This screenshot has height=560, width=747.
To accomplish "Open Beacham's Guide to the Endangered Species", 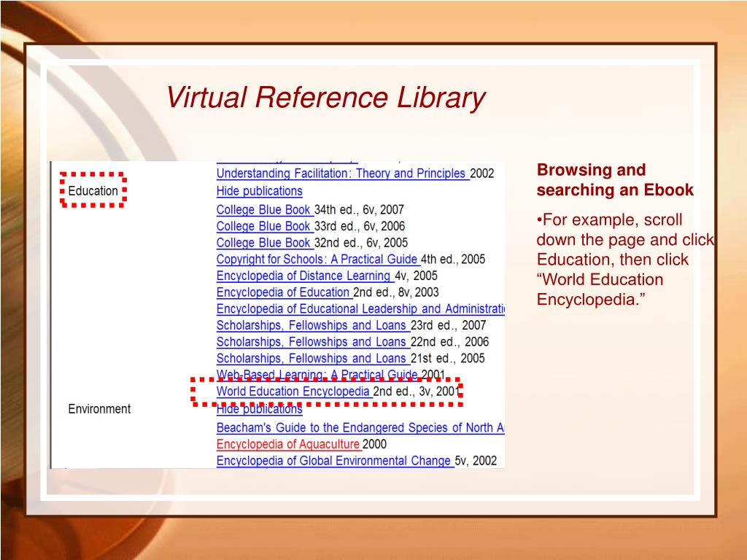I will pos(360,427).
